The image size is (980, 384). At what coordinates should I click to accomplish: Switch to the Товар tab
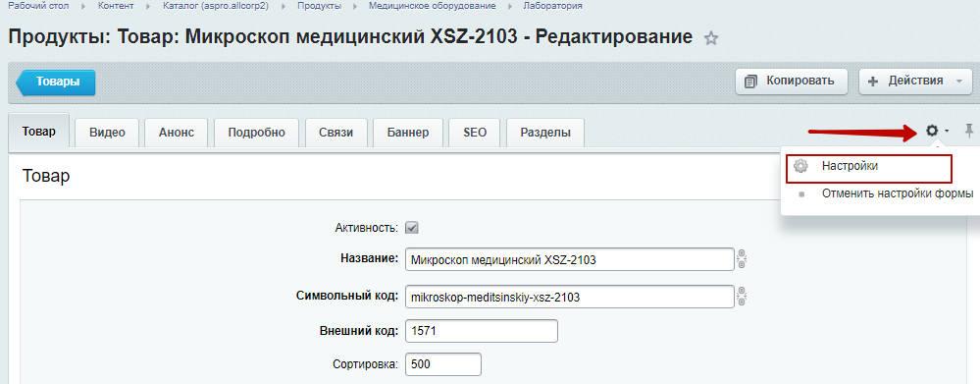(x=39, y=132)
